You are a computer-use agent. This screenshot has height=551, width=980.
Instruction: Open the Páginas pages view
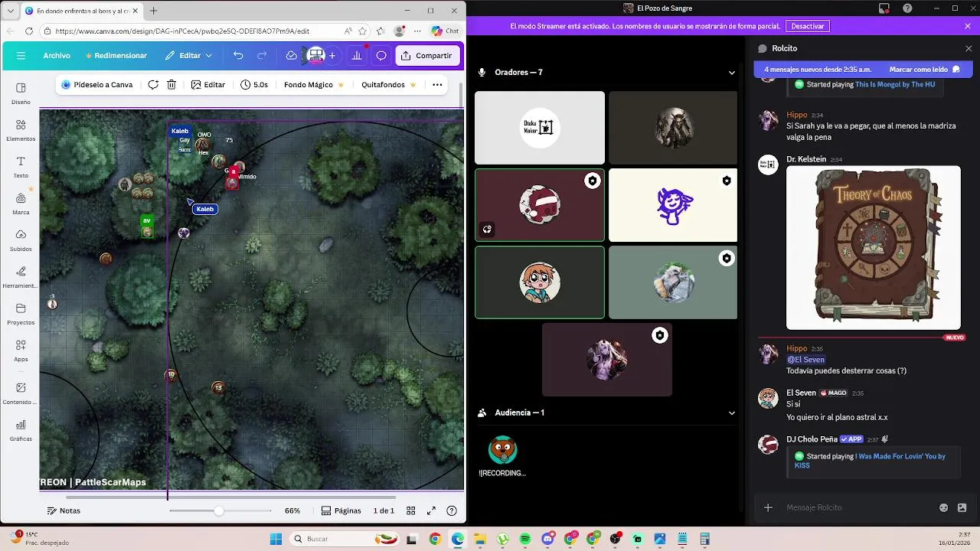(341, 510)
